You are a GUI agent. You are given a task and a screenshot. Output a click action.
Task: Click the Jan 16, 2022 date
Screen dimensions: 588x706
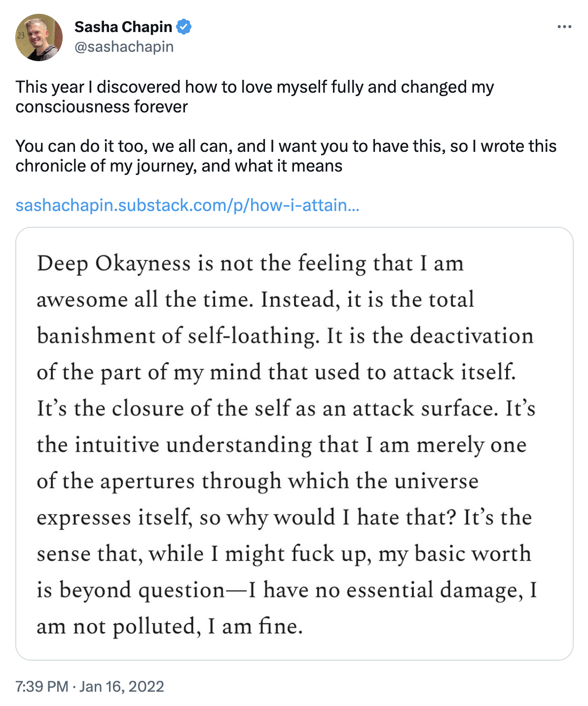tap(121, 686)
